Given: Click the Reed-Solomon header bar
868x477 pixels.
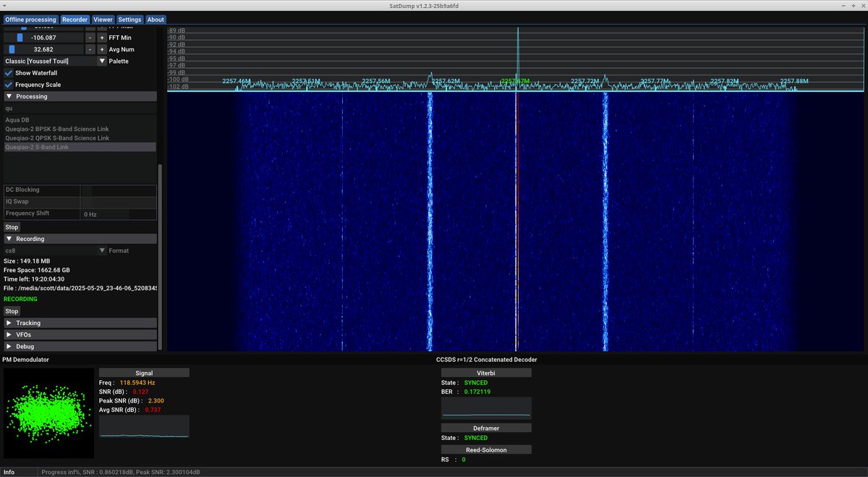Looking at the screenshot, I should (x=486, y=450).
